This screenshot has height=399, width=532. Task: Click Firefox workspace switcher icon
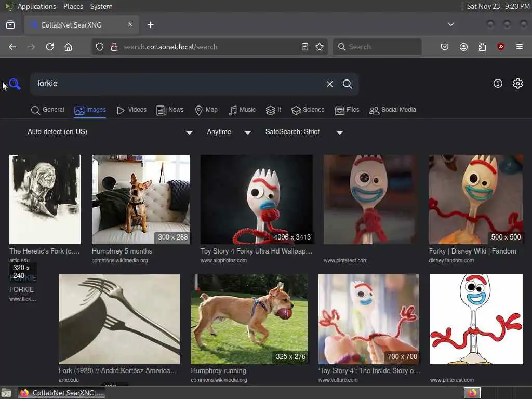coord(472,393)
